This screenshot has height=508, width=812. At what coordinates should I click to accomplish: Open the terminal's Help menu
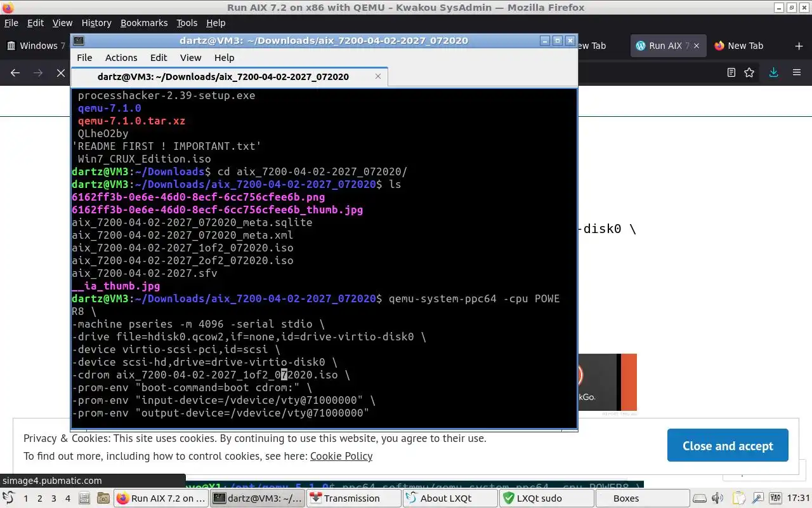pyautogui.click(x=224, y=57)
